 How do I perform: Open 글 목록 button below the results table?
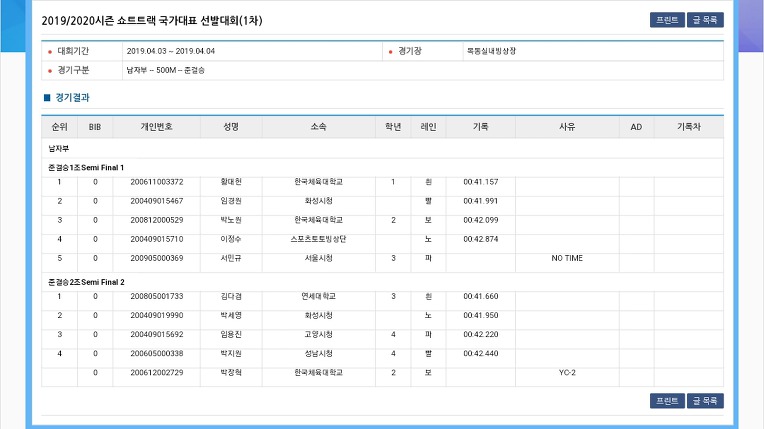click(x=705, y=401)
